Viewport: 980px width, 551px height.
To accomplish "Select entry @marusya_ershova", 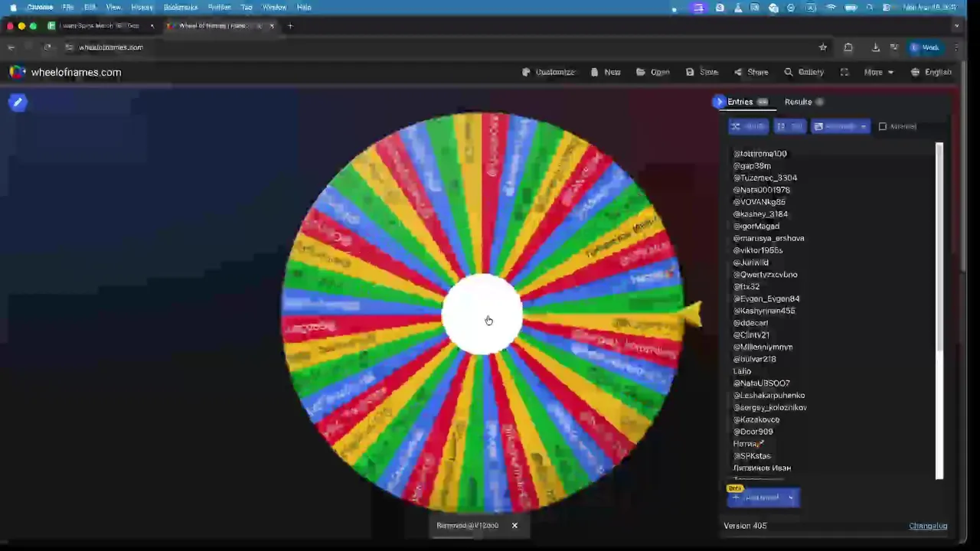I will 769,239.
